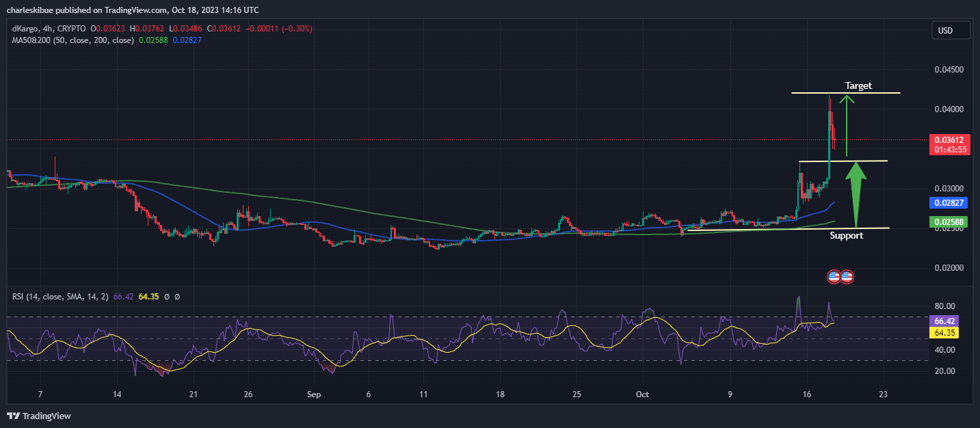
Task: Click the 11 date on time axis
Action: [x=423, y=394]
